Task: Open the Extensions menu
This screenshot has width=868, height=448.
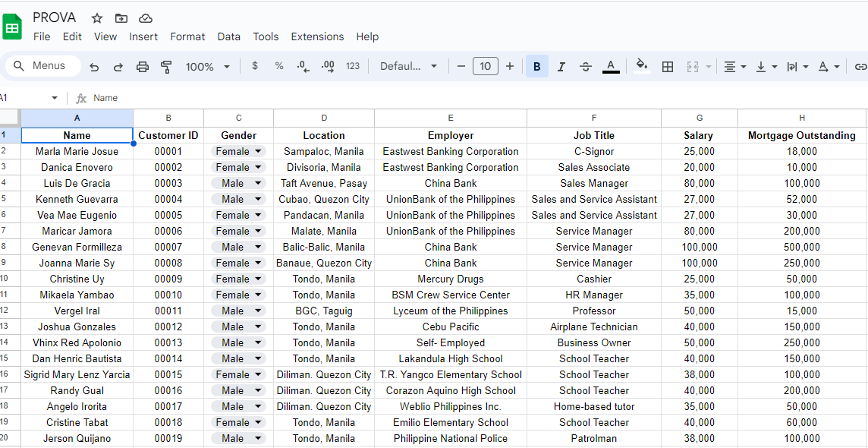Action: (x=317, y=36)
